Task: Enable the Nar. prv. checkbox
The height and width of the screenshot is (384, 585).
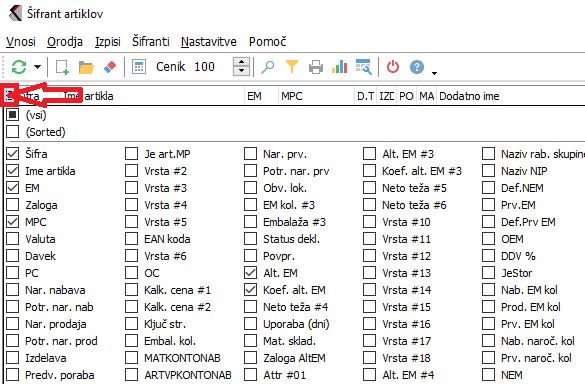Action: pyautogui.click(x=250, y=154)
